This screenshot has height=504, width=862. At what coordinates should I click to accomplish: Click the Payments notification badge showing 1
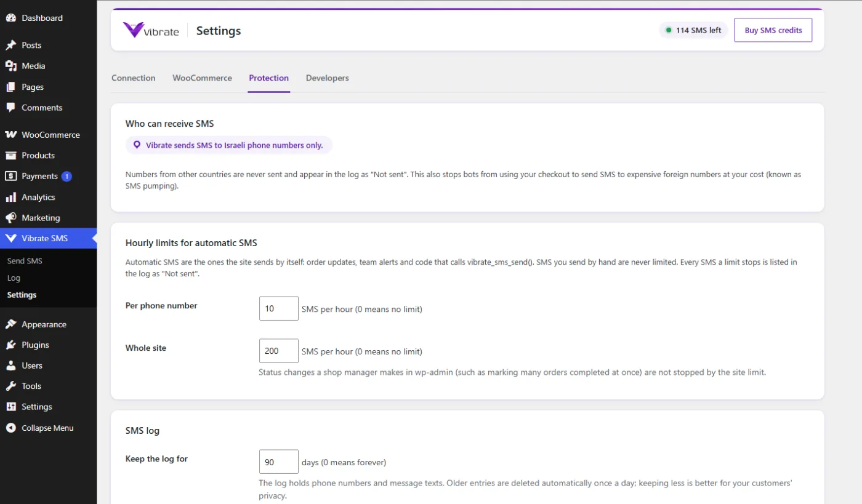click(x=66, y=177)
